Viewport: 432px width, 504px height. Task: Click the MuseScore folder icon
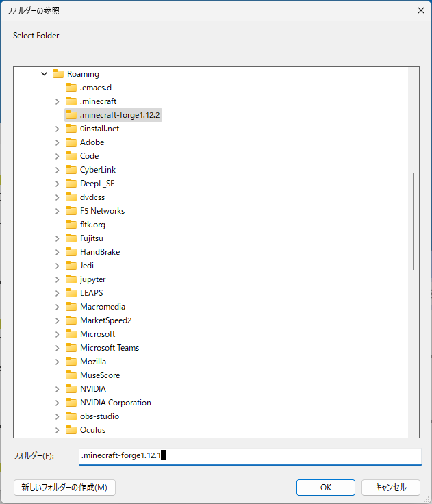[x=71, y=375]
